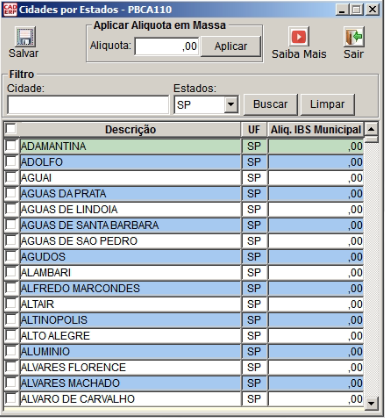Image resolution: width=385 pixels, height=418 pixels.
Task: Select the ALTO ALEGRE name cell
Action: pos(130,335)
